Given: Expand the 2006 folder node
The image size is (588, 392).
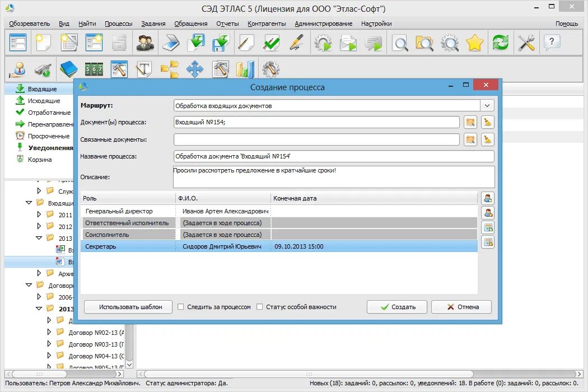Looking at the screenshot, I should pyautogui.click(x=39, y=297).
